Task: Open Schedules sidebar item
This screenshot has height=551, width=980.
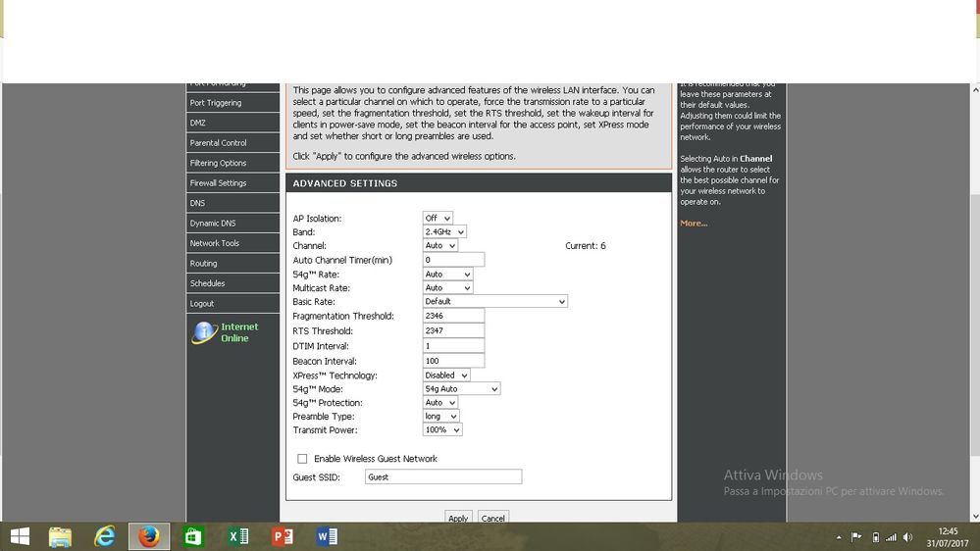Action: [x=232, y=283]
